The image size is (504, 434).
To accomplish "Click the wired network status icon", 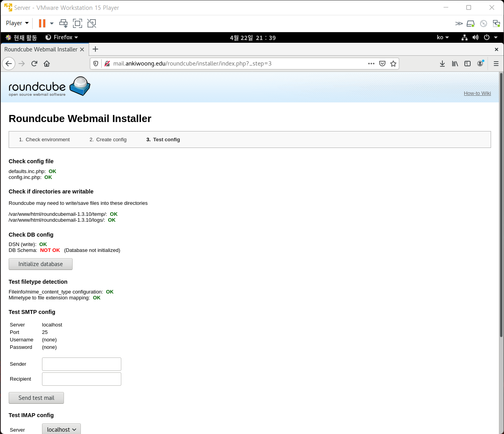I will coord(464,37).
